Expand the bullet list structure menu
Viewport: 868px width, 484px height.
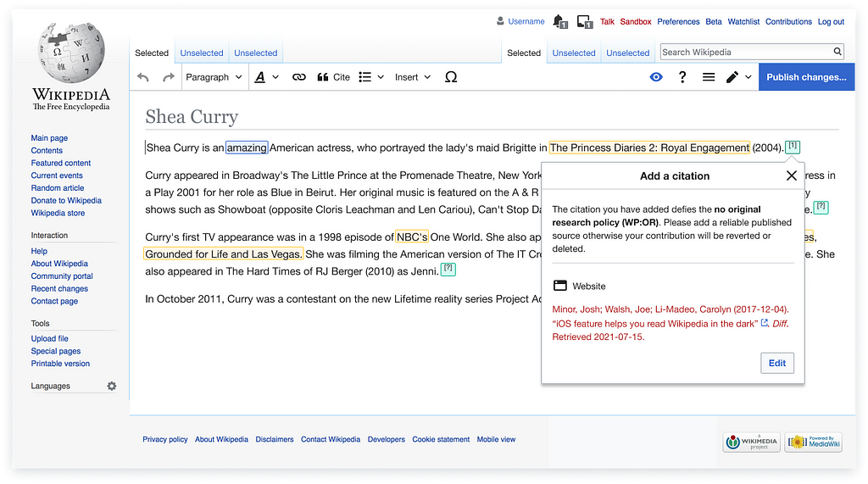[x=371, y=77]
